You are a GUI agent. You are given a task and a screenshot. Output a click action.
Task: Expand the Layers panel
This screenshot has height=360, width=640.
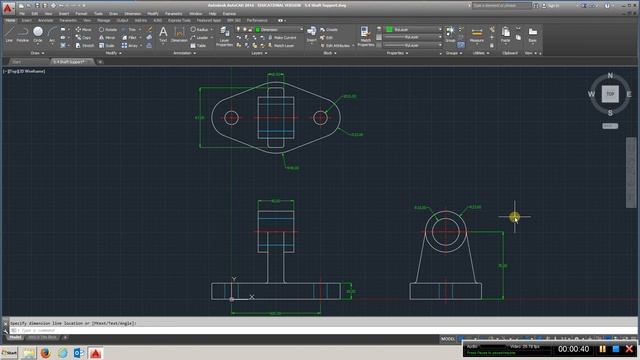(259, 53)
